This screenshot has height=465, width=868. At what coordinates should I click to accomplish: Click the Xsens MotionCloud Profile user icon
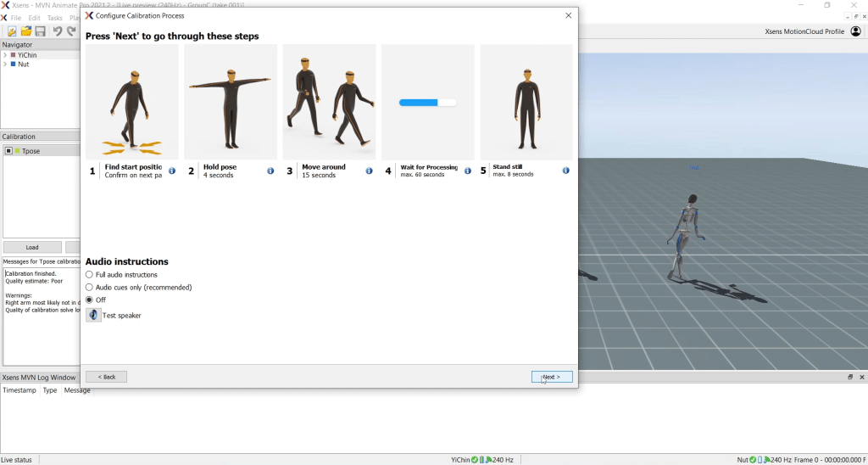tap(855, 31)
